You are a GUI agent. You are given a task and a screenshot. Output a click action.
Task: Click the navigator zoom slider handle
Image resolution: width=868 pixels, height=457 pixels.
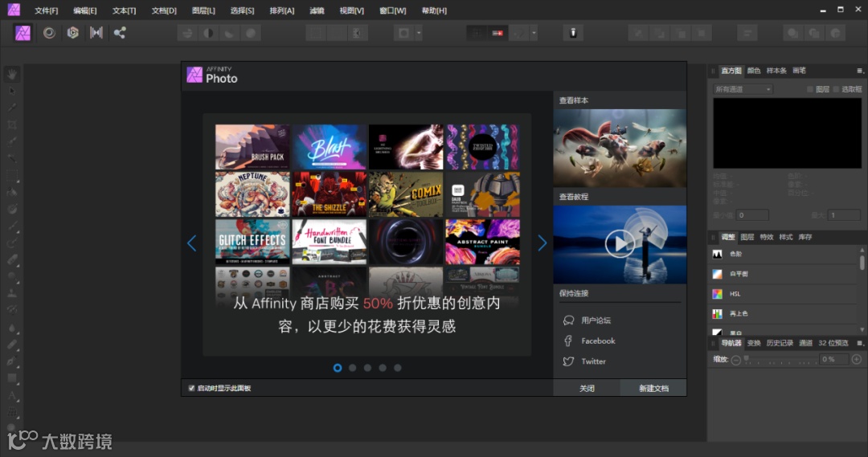coord(747,359)
